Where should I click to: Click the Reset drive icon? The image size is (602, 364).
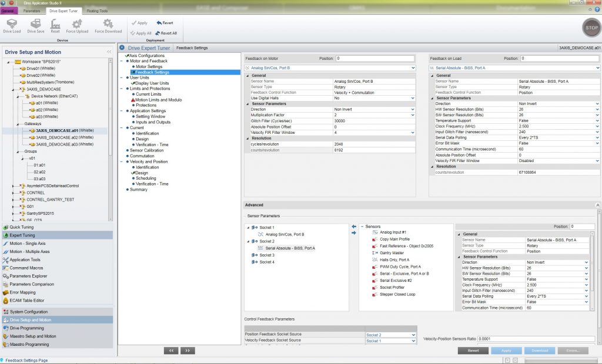pos(55,25)
